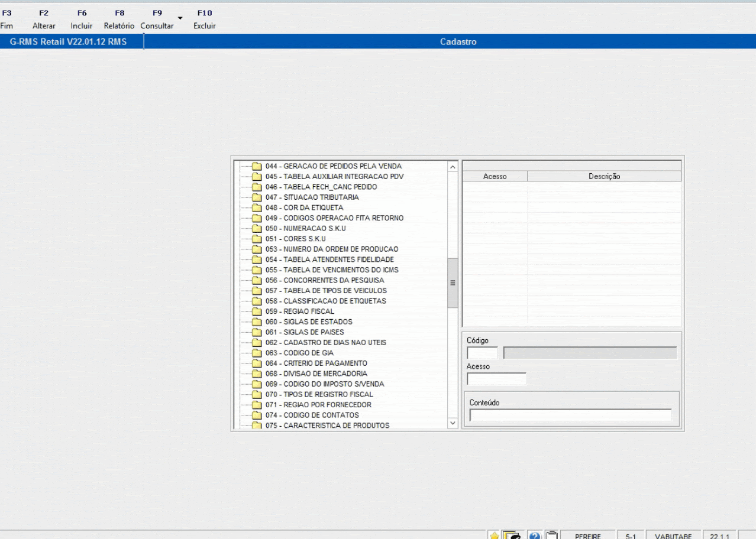Image resolution: width=756 pixels, height=539 pixels.
Task: Open F8 Relatório report
Action: coord(119,20)
